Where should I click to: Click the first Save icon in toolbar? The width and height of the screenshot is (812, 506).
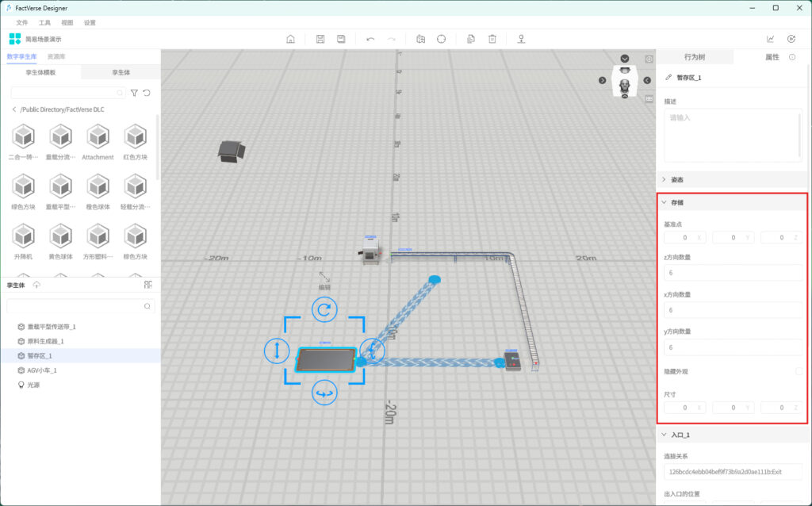[320, 39]
